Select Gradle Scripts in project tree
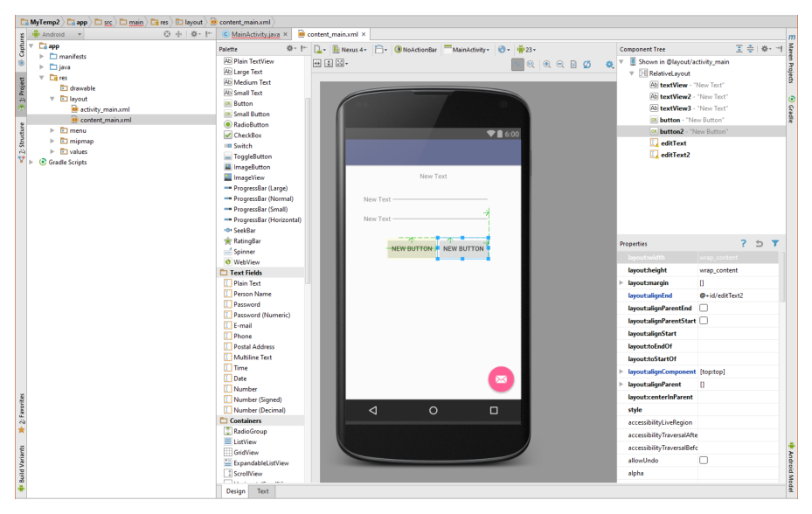Screen dimensions: 812x514 point(67,163)
